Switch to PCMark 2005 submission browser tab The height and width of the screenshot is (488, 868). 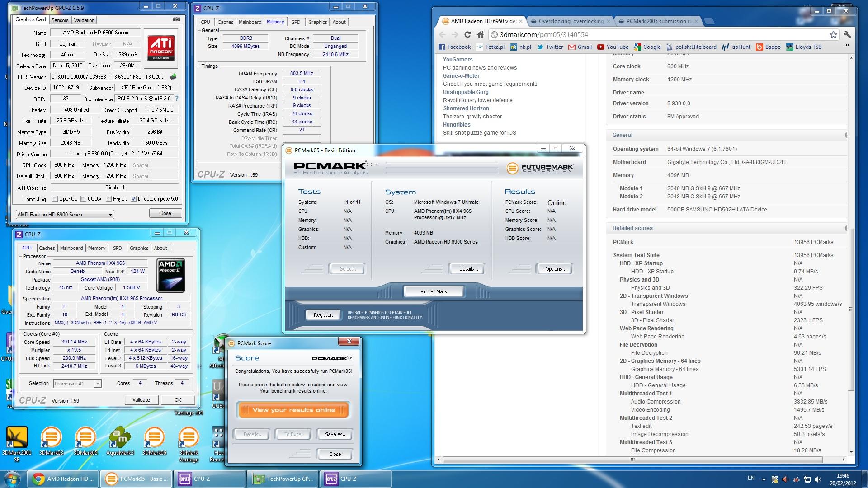coord(659,21)
